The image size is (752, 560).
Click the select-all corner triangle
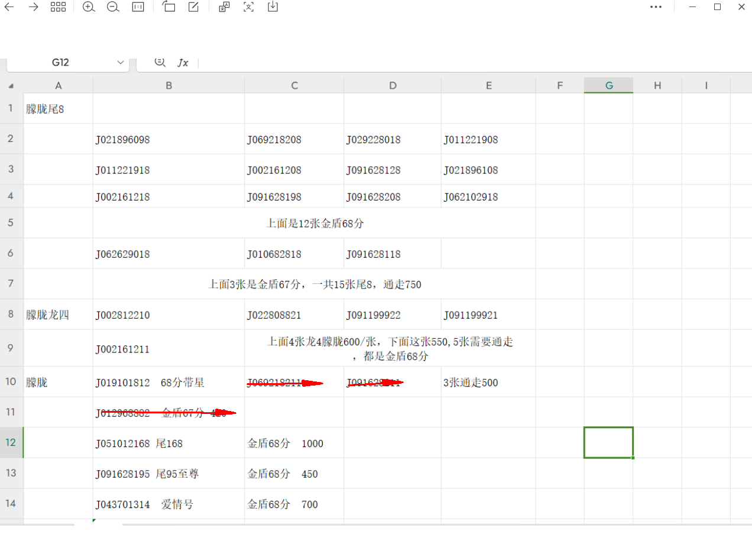pos(11,86)
